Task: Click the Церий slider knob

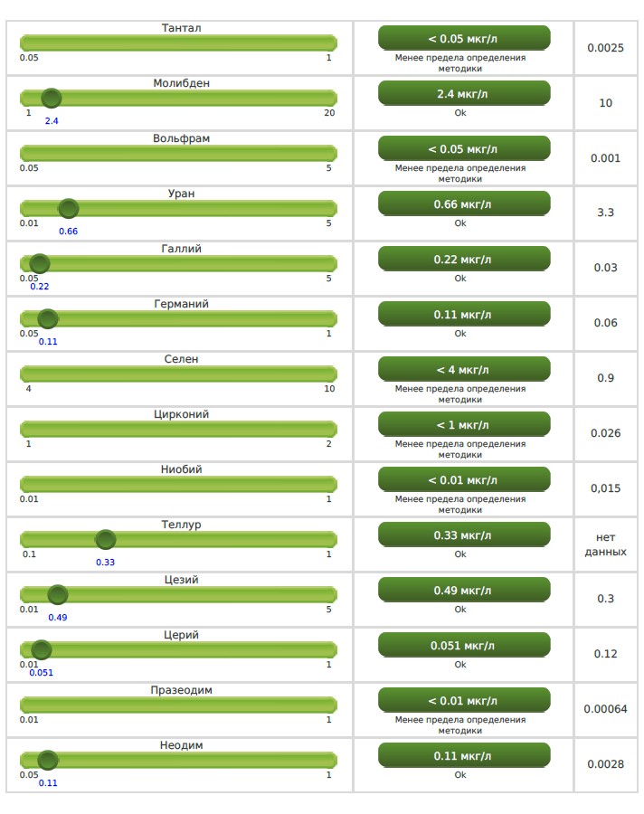Action: (x=42, y=650)
